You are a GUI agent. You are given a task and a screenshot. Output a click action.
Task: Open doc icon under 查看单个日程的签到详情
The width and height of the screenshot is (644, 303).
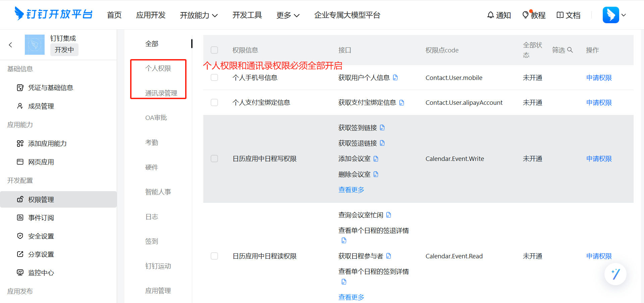pyautogui.click(x=344, y=282)
